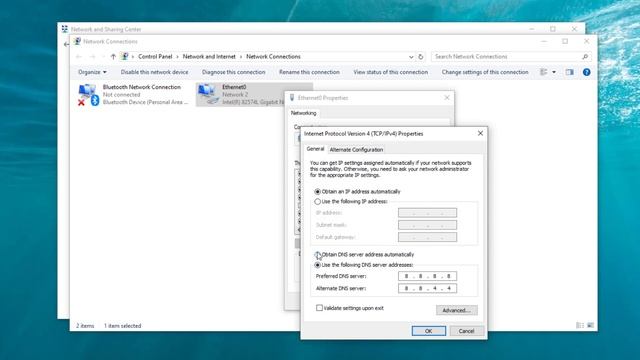Screen dimensions: 640x360
Task: Refresh the Network Connections address bar
Action: coord(420,57)
